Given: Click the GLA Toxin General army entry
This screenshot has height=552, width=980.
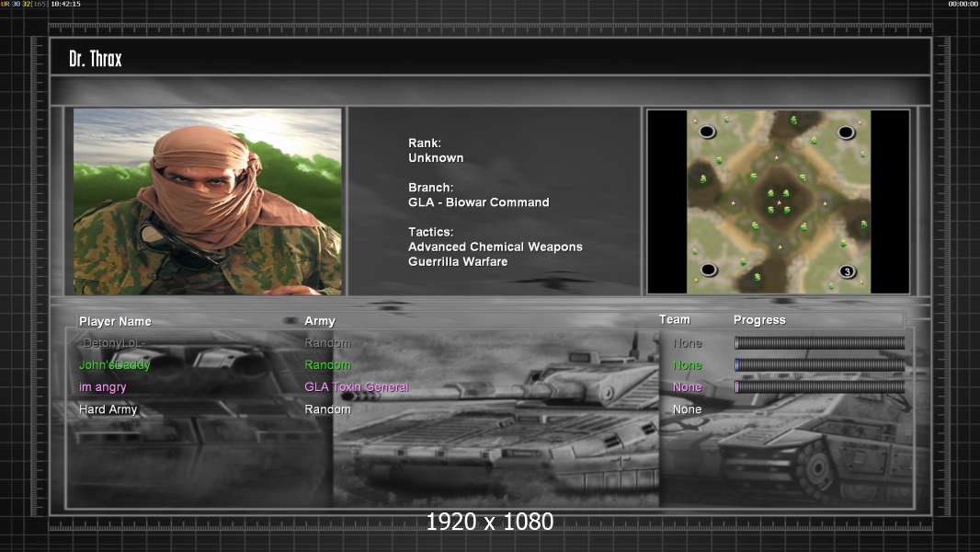Looking at the screenshot, I should click(x=357, y=387).
